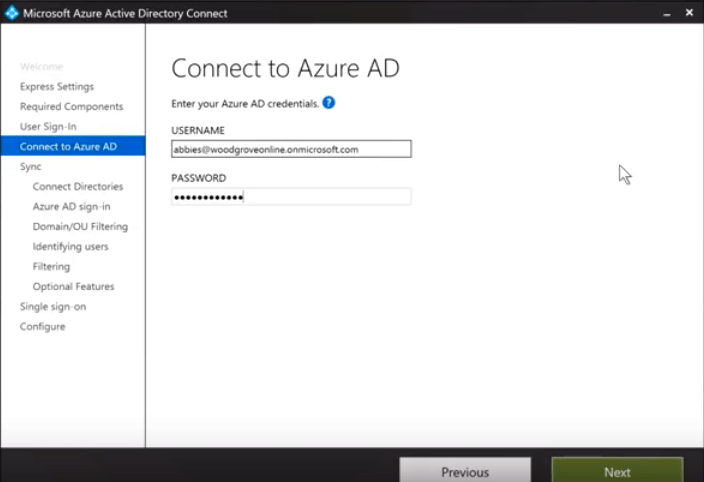Click the PASSWORD label

[198, 178]
